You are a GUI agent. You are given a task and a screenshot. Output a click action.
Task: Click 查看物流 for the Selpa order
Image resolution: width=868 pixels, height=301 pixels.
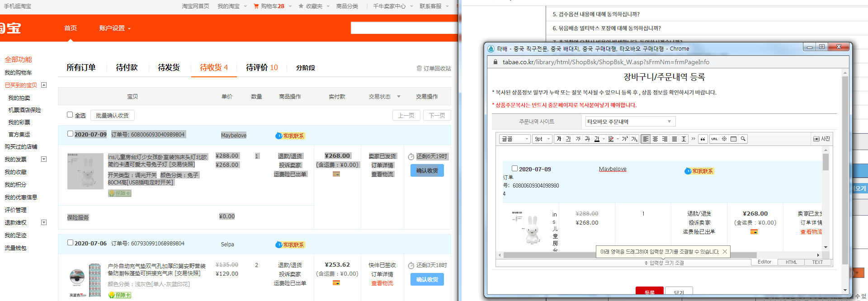pos(382,283)
